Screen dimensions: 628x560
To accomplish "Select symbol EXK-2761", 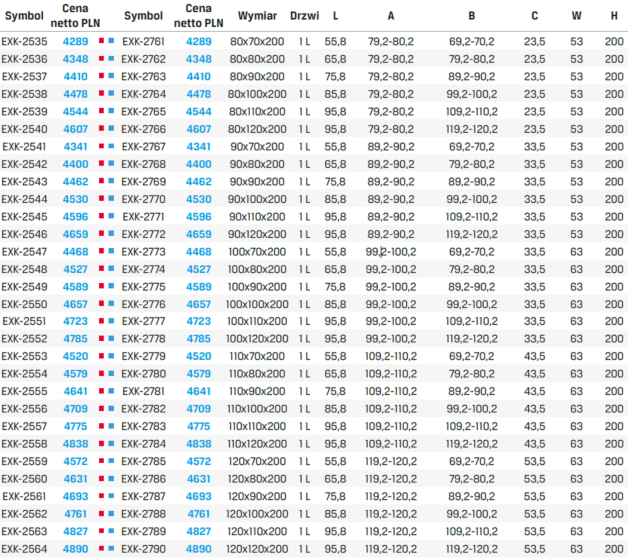I will pyautogui.click(x=143, y=42).
